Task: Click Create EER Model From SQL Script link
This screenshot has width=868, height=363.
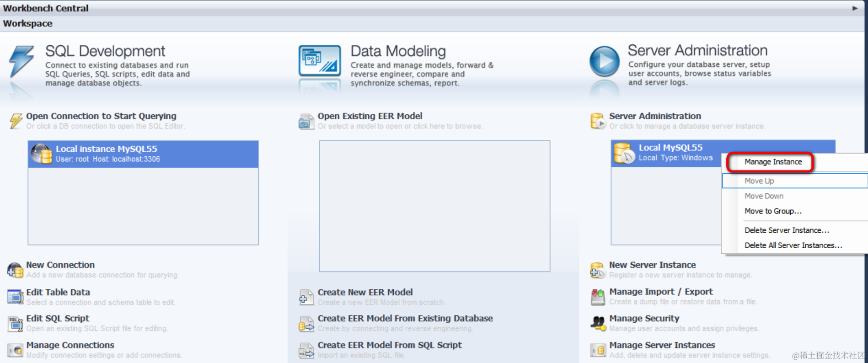Action: [x=390, y=345]
